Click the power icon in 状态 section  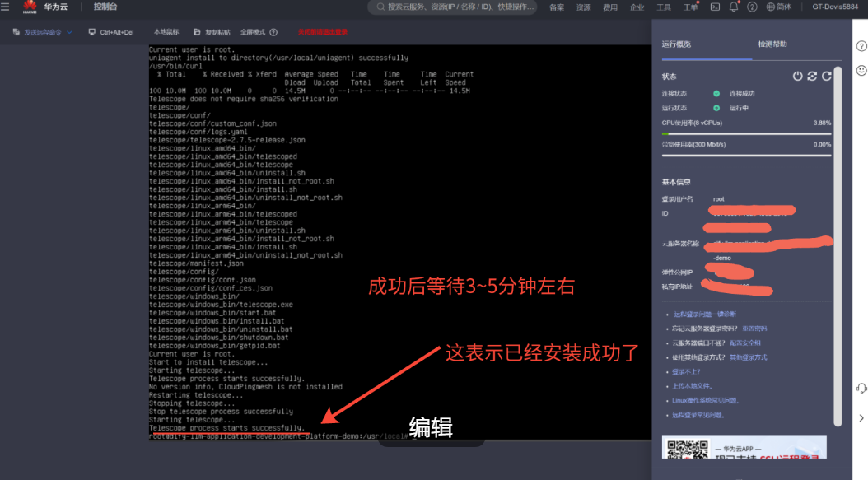point(797,76)
